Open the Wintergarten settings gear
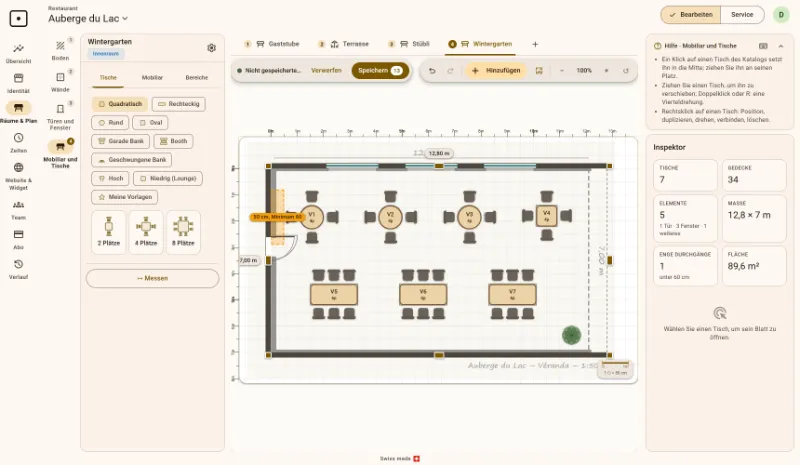The image size is (800, 465). [211, 47]
